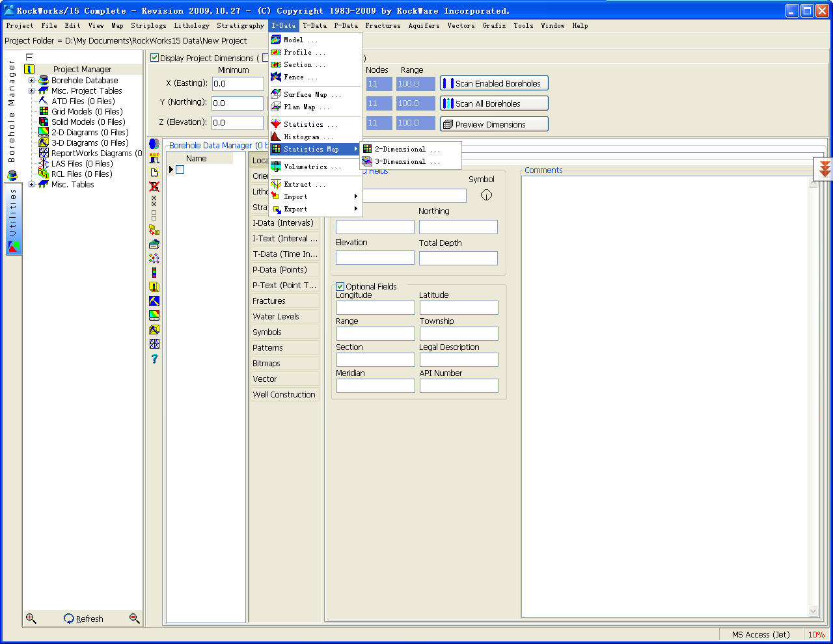This screenshot has height=644, width=833.
Task: Click the Borehole Manager sidebar icon
Action: point(12,175)
